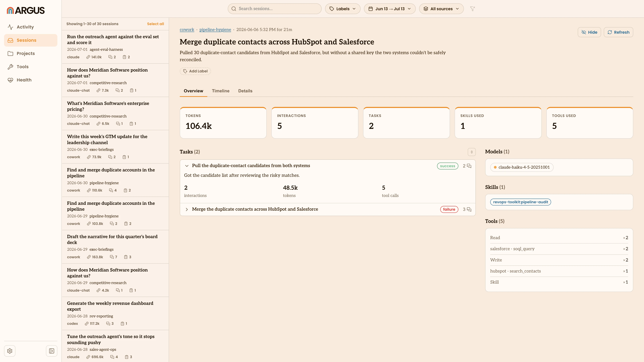Screen dimensions: 644x362
Task: Open Generate weekly revenue dashboard export session
Action: click(115, 313)
